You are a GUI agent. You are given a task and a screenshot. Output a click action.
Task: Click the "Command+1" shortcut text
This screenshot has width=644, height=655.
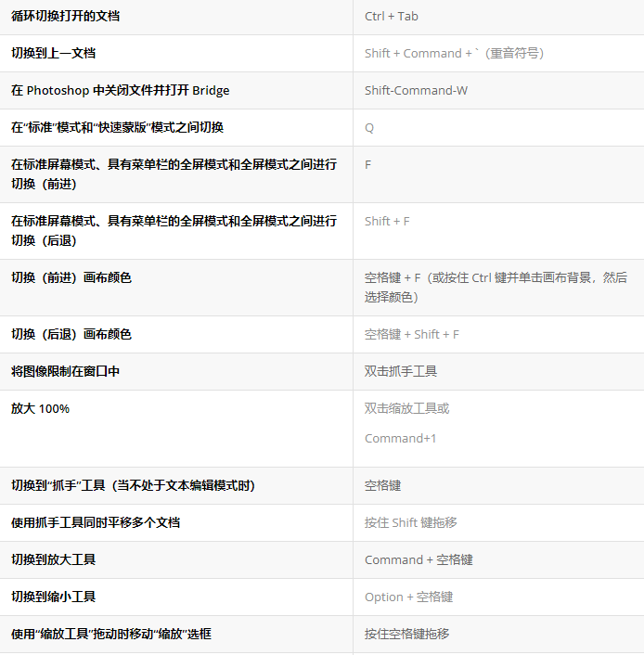(x=400, y=438)
